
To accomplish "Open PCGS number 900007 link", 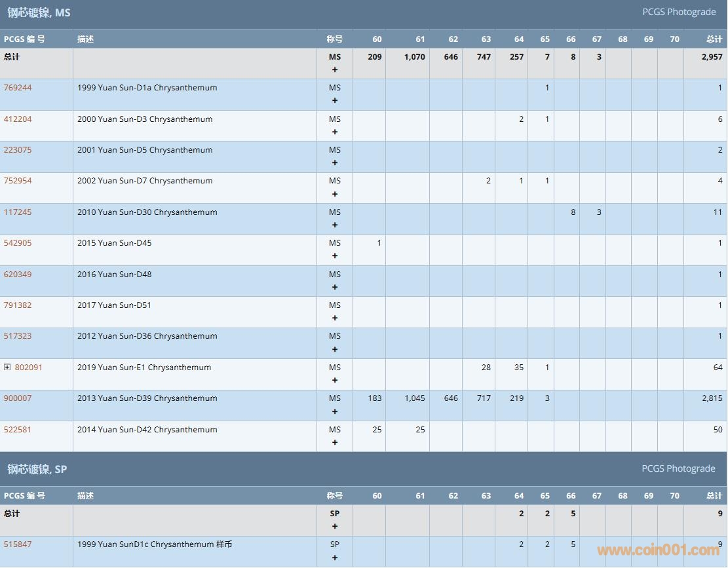I will 18,398.
